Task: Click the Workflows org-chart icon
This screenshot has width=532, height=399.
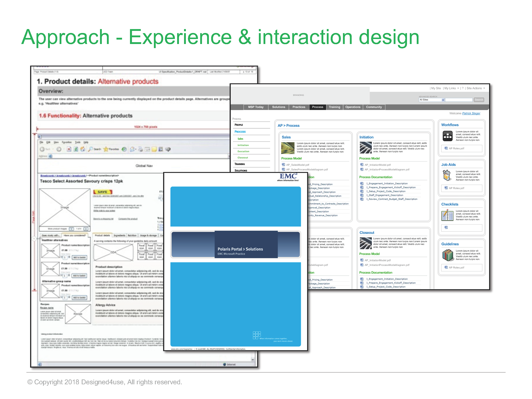Action: (x=447, y=136)
